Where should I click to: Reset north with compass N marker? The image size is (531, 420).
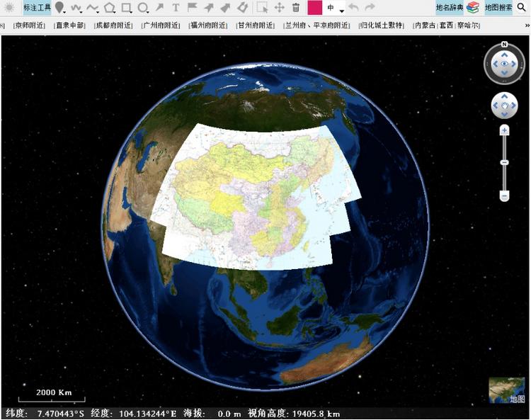point(504,44)
